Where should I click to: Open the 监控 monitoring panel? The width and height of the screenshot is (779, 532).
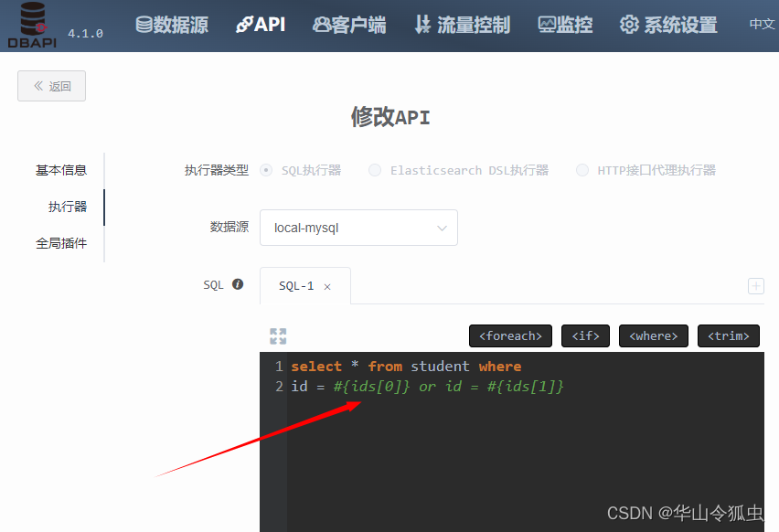point(565,25)
